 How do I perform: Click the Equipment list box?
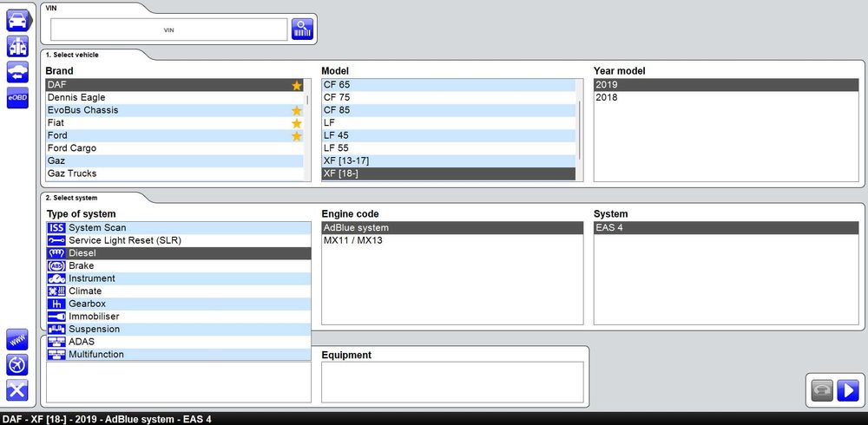[452, 382]
